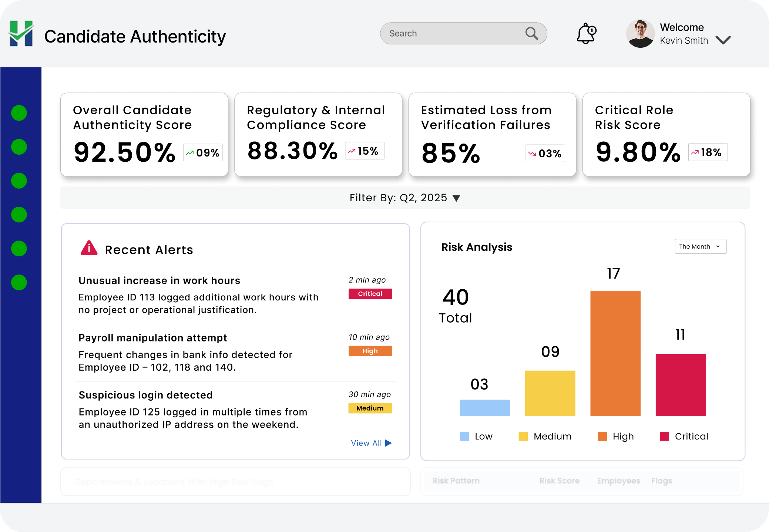Screen dimensions: 769x532
Task: Expand the Welcome Kevin Smith chevron
Action: (723, 40)
